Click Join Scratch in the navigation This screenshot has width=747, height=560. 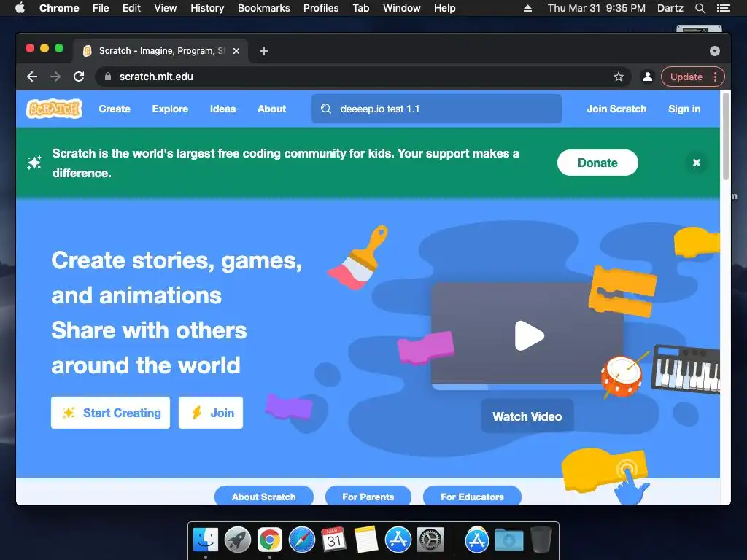point(616,109)
